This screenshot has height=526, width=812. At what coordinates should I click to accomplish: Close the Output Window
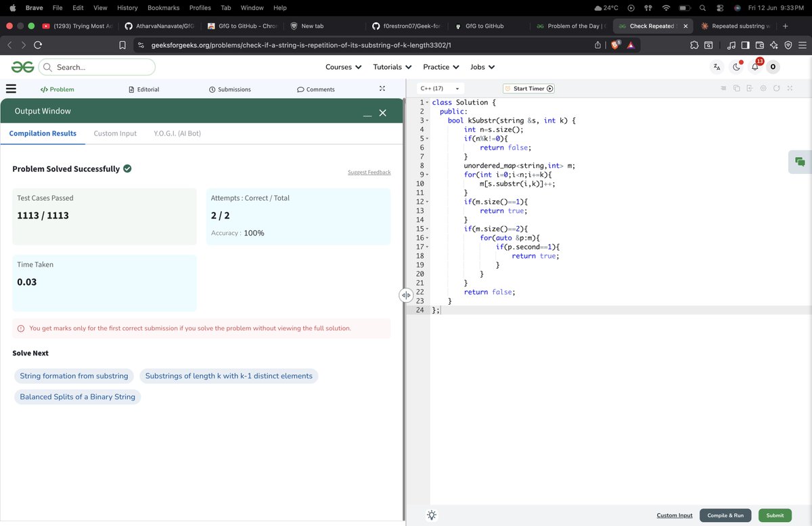382,113
